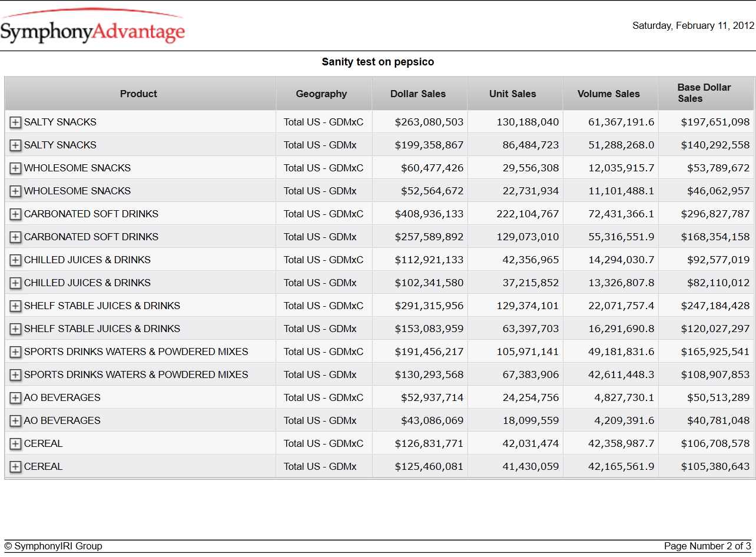Select the 63,397,703 unit sales cell
Viewport: 756px width, 557px height.
[515, 329]
